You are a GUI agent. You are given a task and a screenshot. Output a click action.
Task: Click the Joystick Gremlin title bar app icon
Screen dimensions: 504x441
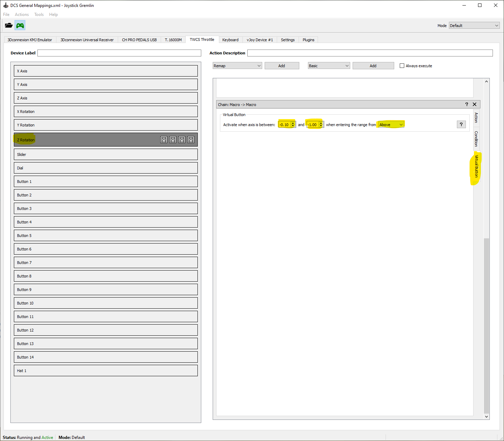coord(6,5)
